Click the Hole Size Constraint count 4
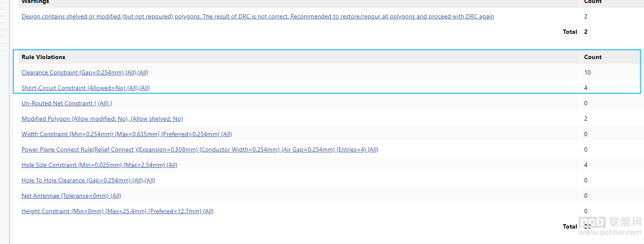 point(586,165)
